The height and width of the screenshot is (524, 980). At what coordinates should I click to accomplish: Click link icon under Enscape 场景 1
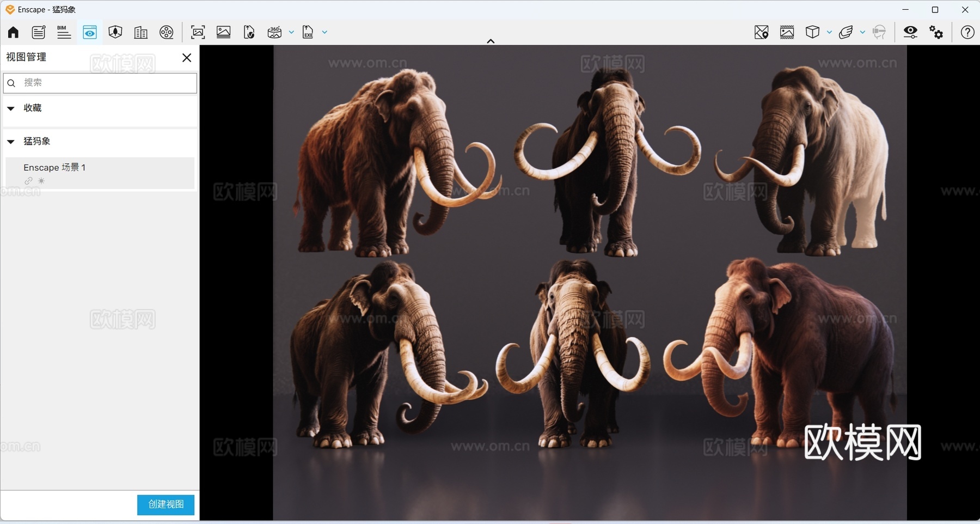(28, 181)
